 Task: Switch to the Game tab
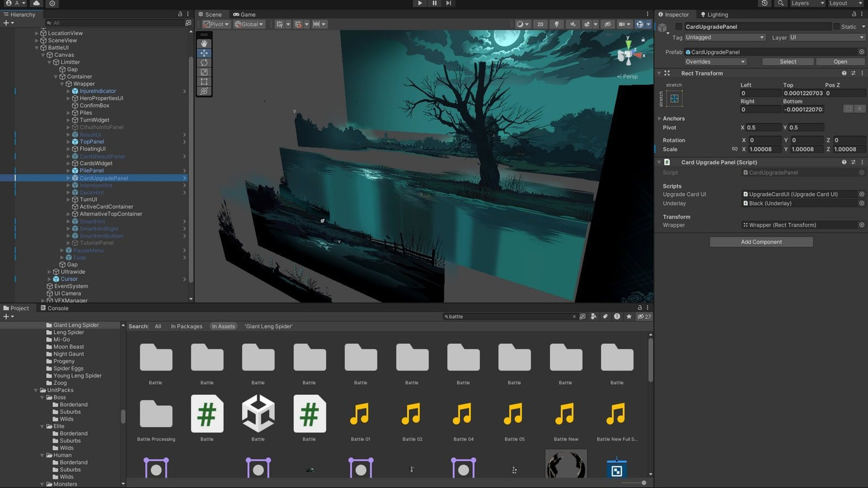click(244, 14)
